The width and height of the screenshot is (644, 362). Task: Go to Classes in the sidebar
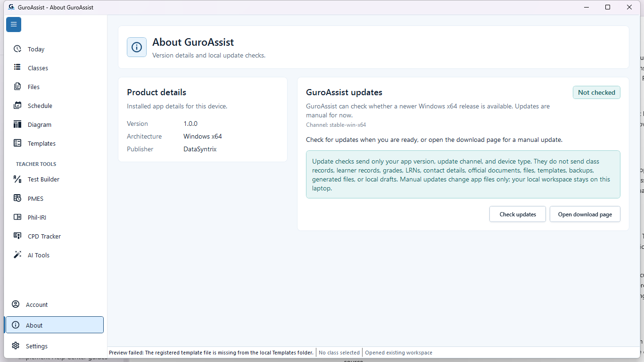tap(54, 68)
